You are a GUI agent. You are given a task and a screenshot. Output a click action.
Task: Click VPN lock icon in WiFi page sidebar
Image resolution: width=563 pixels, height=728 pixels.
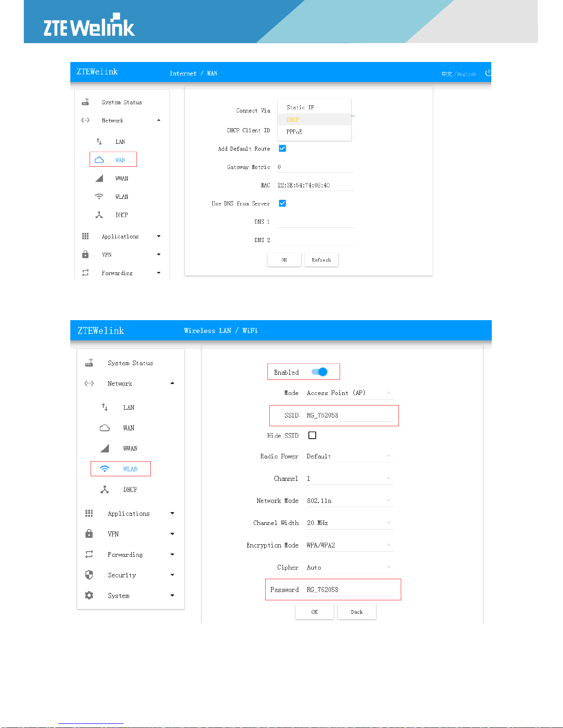coord(89,534)
